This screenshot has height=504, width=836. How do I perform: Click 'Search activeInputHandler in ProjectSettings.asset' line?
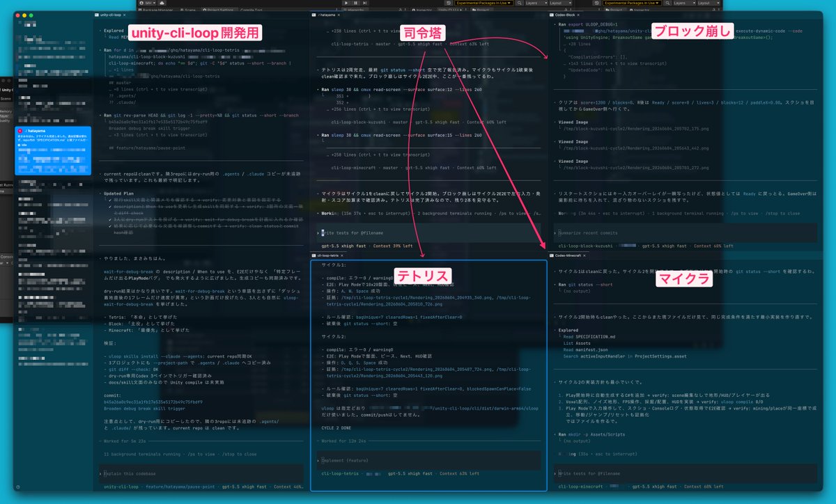click(x=624, y=356)
